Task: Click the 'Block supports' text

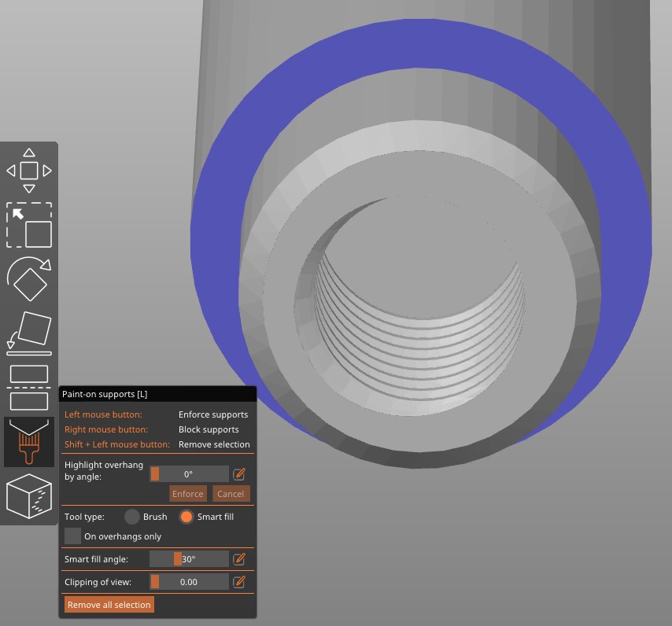Action: (209, 429)
